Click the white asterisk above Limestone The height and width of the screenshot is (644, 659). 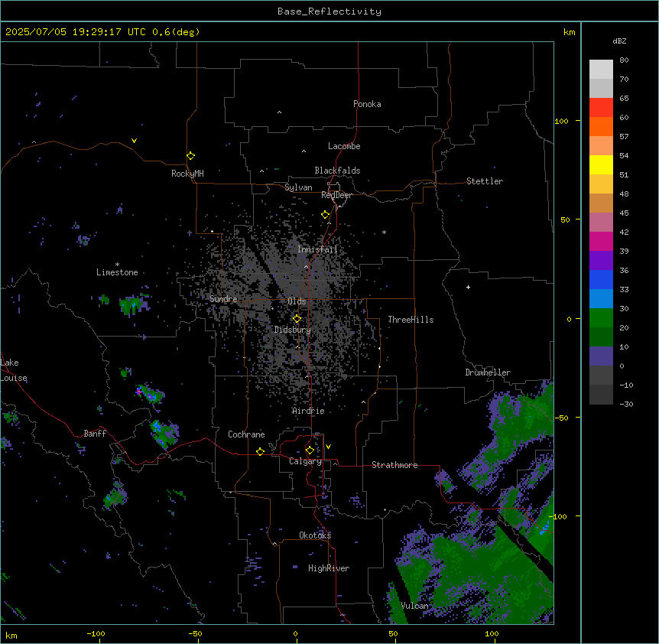117,265
